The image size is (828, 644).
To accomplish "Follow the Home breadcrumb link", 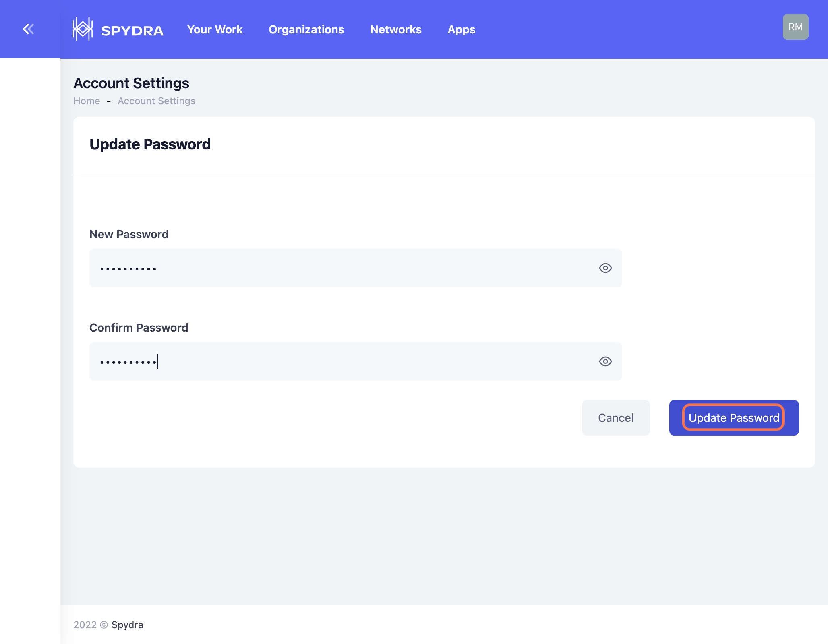I will (87, 101).
